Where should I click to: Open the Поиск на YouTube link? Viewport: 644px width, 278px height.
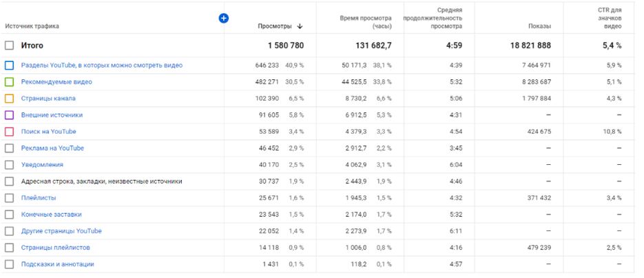48,132
